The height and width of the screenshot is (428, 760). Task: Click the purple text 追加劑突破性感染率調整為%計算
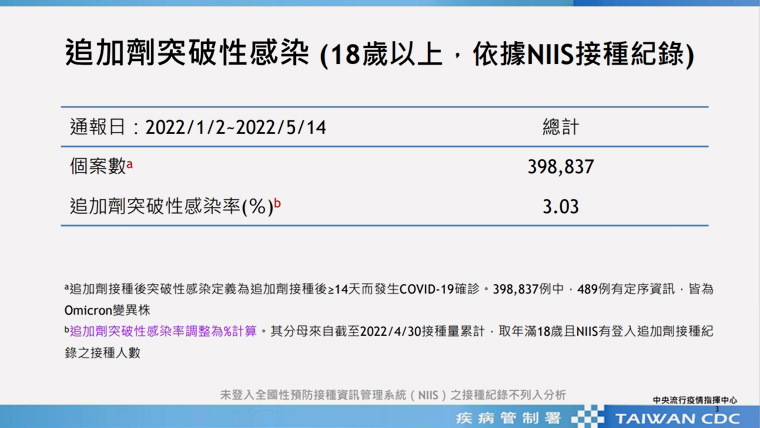(x=163, y=332)
